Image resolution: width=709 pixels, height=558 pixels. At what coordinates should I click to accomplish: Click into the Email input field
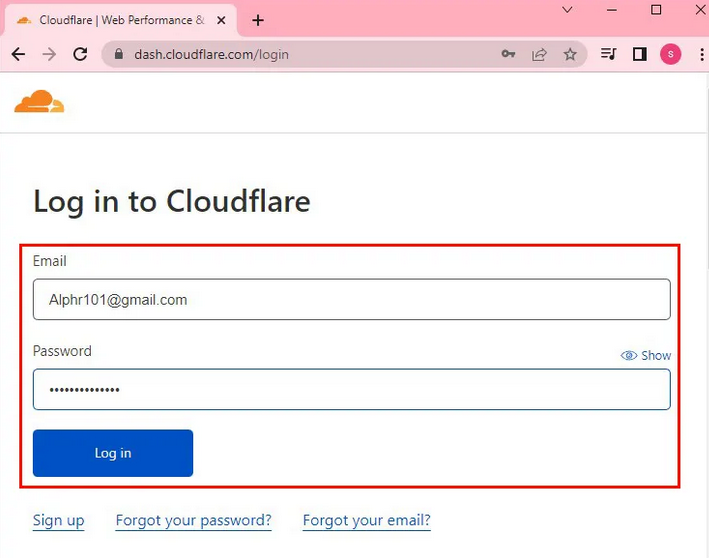tap(351, 299)
